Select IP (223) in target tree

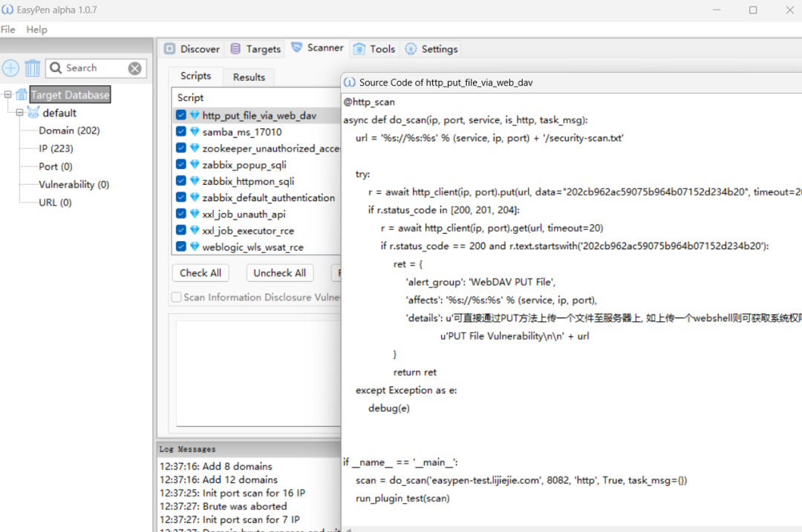click(x=56, y=148)
